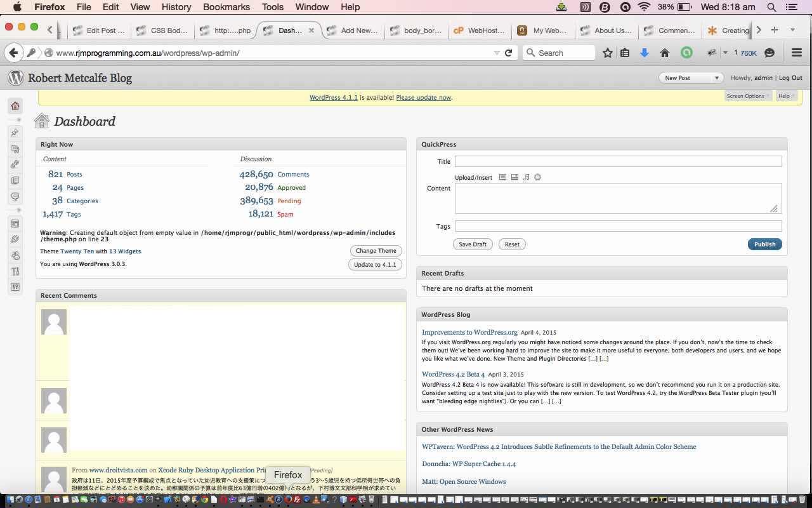Switch to the WebHost cPanel tab
Screen dimensions: 812x508
coord(480,30)
